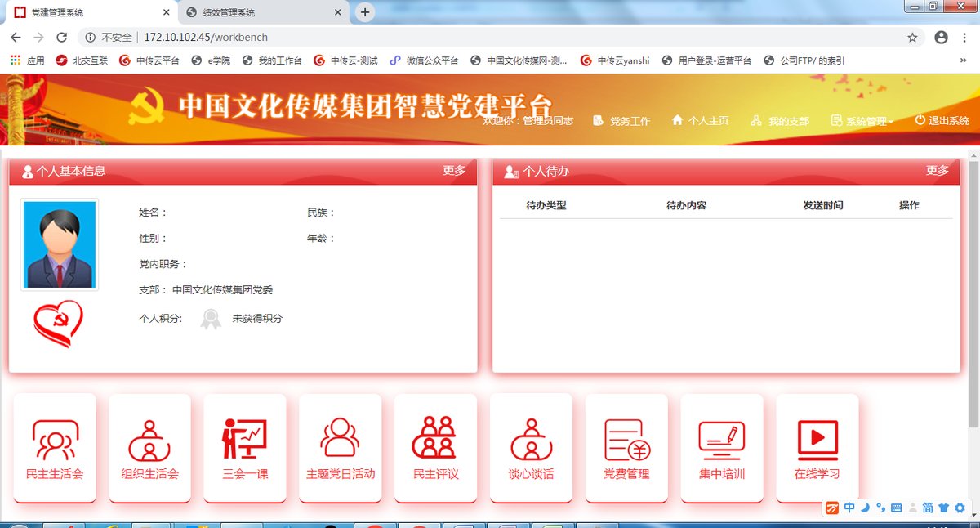This screenshot has width=980, height=528.
Task: Open the 谈心谈话 module tile
Action: tap(531, 447)
